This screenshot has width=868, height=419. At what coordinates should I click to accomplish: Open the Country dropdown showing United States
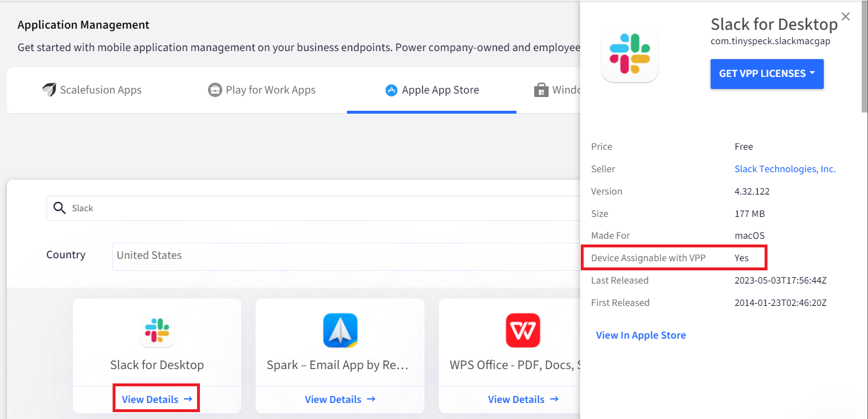(x=346, y=256)
